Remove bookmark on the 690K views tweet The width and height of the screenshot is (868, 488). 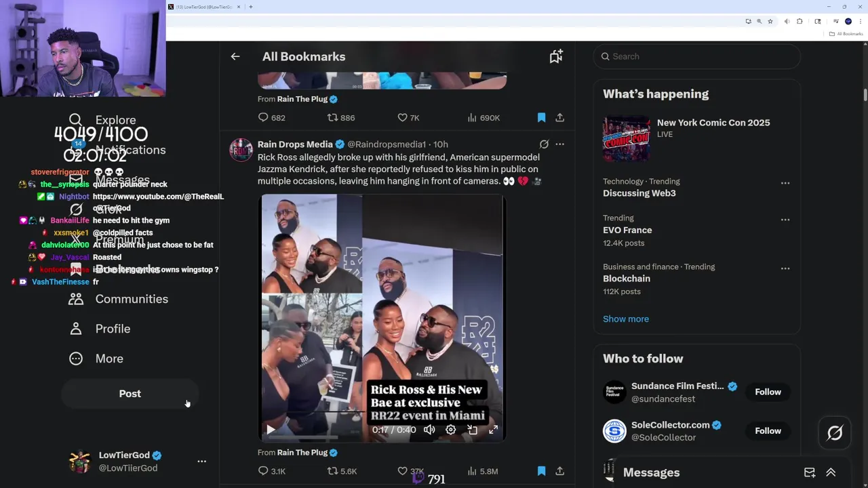[x=541, y=117]
